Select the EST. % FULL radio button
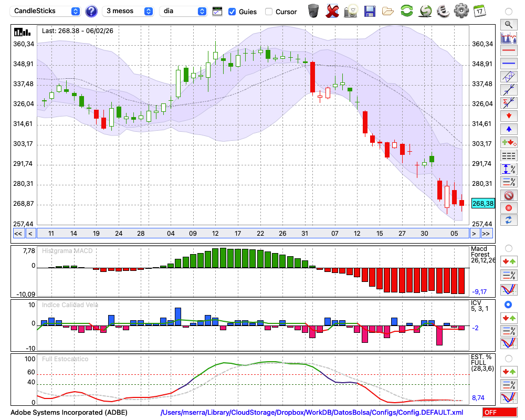The height and width of the screenshot is (420, 525). tap(508, 359)
